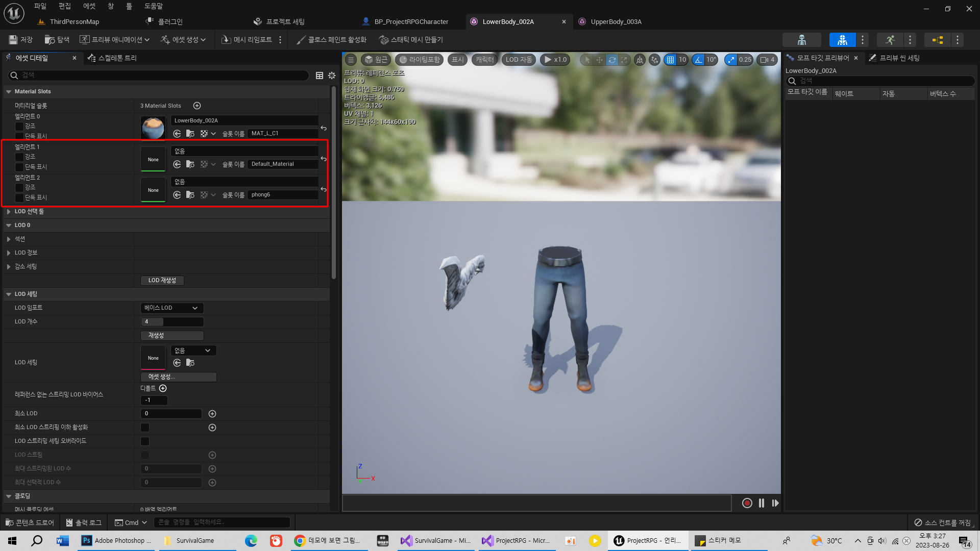Step forward one frame in preview
Image resolution: width=980 pixels, height=551 pixels.
[775, 503]
